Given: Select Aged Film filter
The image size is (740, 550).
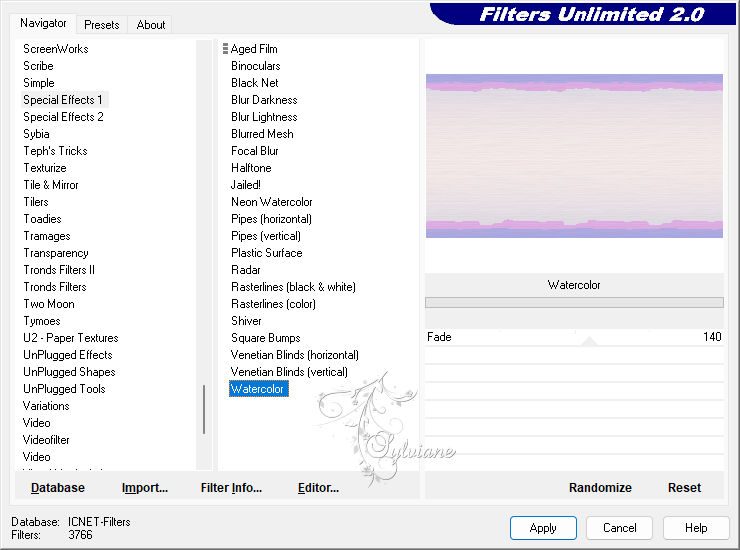Looking at the screenshot, I should (254, 49).
